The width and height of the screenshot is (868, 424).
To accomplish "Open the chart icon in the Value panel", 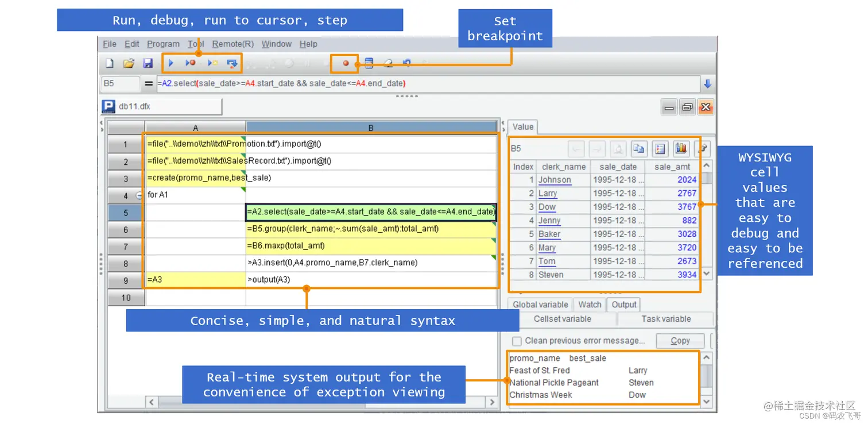I will 681,148.
